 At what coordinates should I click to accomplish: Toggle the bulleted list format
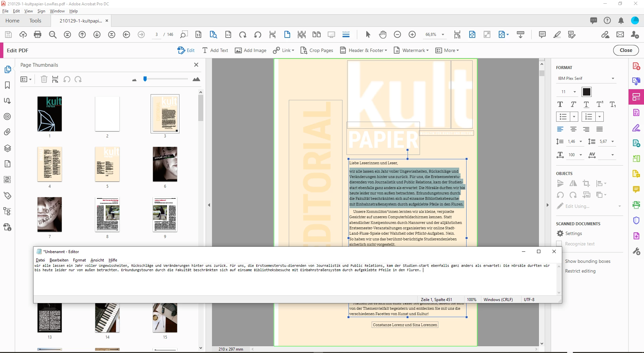[x=563, y=117]
